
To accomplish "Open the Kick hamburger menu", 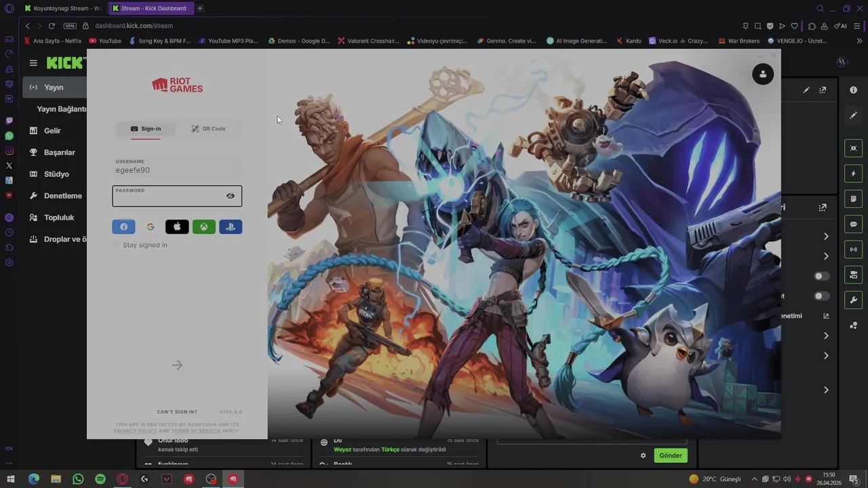I will click(33, 63).
